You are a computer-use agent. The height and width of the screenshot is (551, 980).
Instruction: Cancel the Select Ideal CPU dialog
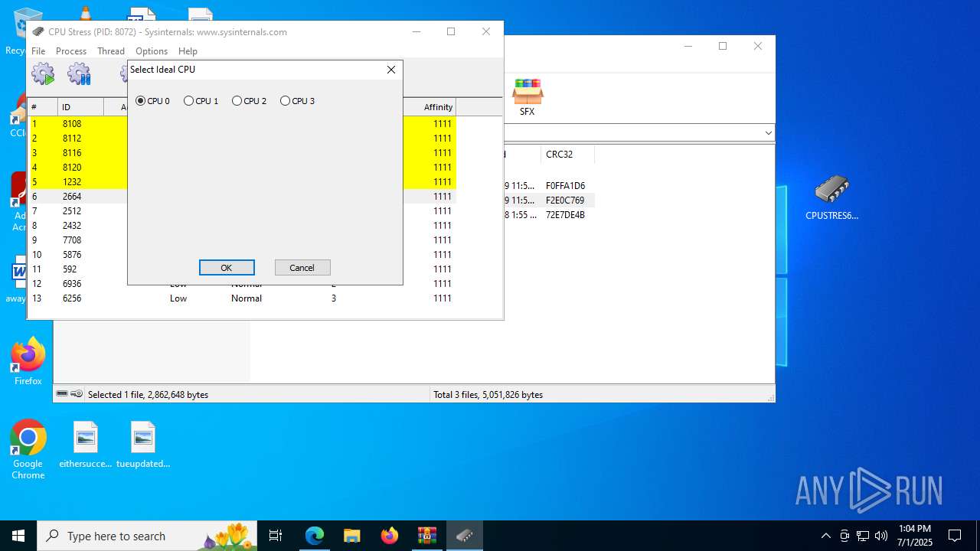point(302,268)
